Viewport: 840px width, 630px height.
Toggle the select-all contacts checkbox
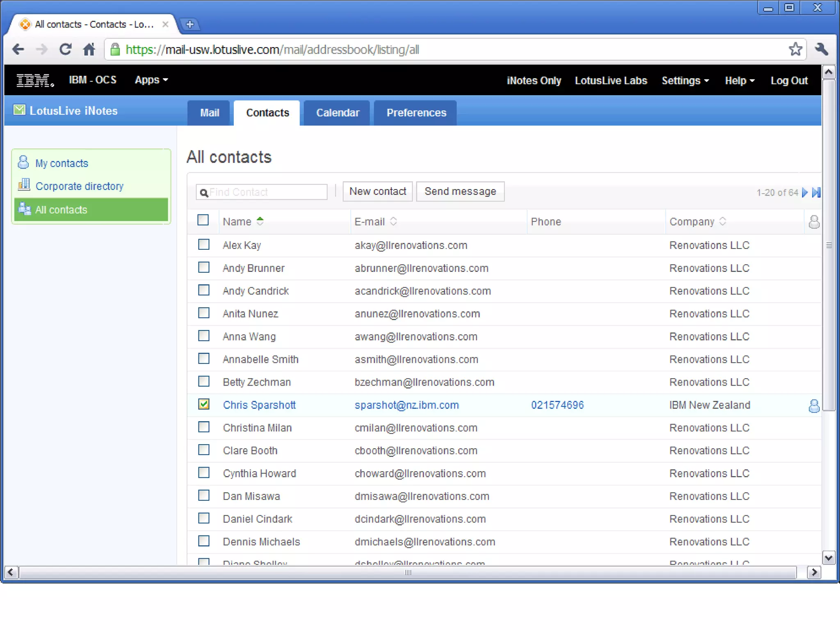[203, 220]
